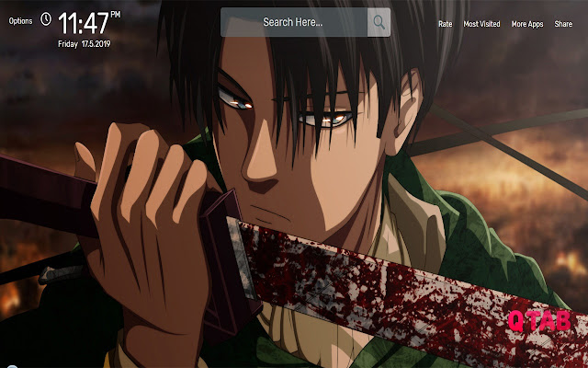The width and height of the screenshot is (588, 368).
Task: Click the Friday 17.5.2019 date text
Action: [85, 44]
